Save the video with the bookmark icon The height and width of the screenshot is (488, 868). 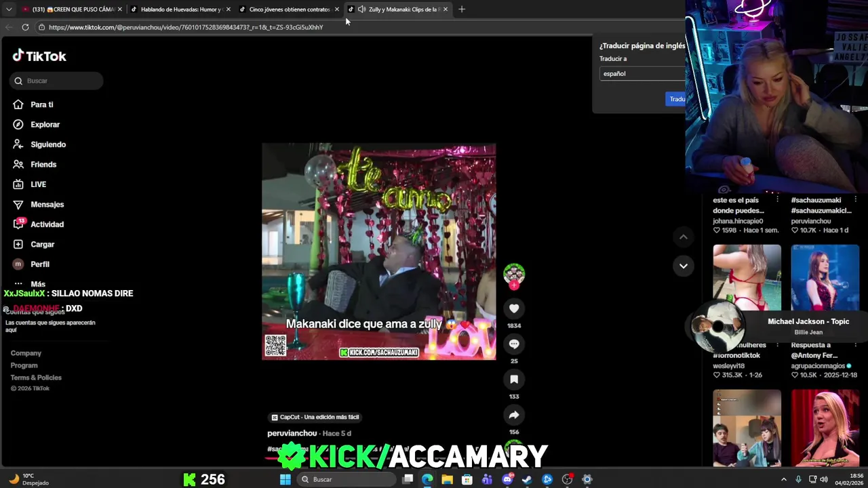pyautogui.click(x=514, y=380)
